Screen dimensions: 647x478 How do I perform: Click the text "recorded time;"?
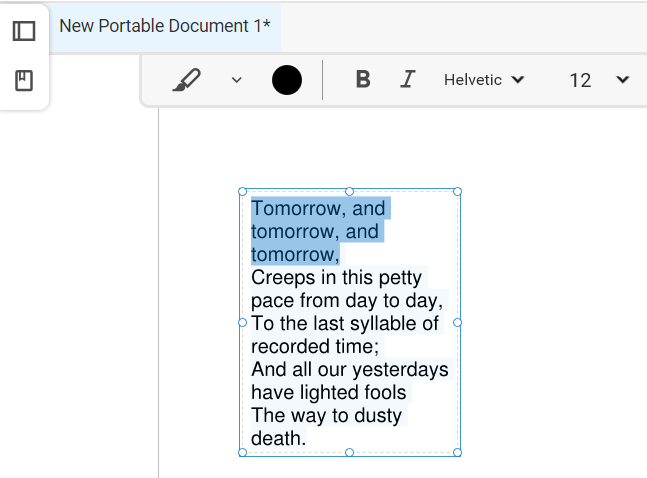(315, 346)
